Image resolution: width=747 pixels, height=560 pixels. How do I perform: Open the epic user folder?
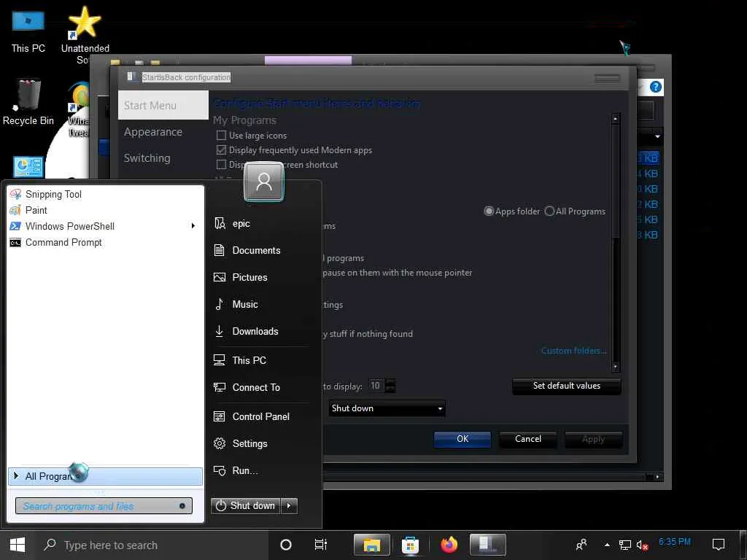click(x=241, y=223)
